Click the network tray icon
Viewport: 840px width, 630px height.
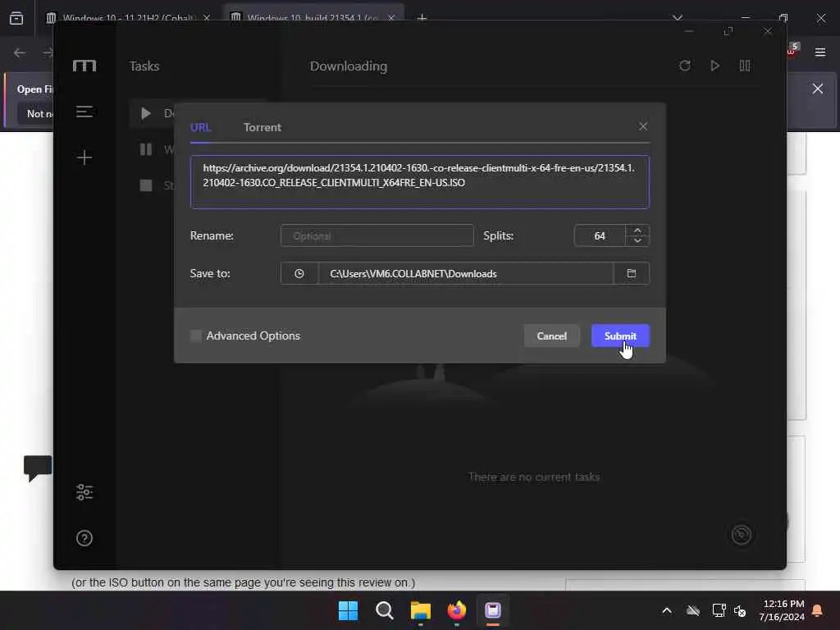(x=719, y=610)
